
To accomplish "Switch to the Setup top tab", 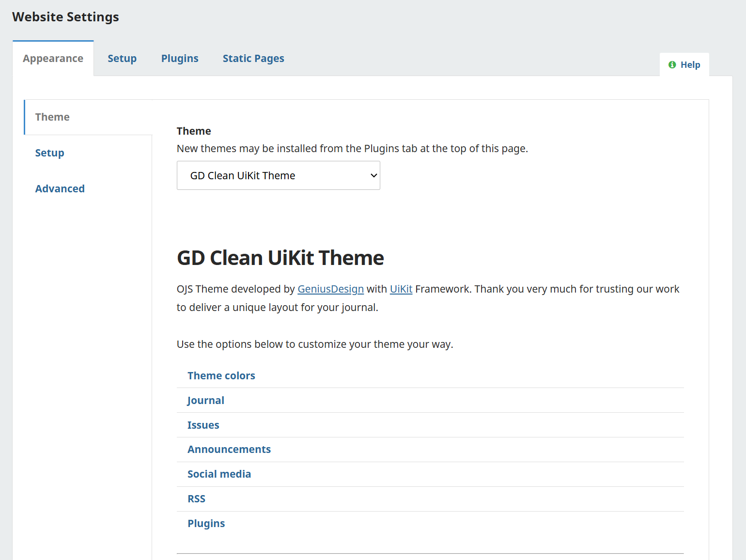I will tap(122, 59).
